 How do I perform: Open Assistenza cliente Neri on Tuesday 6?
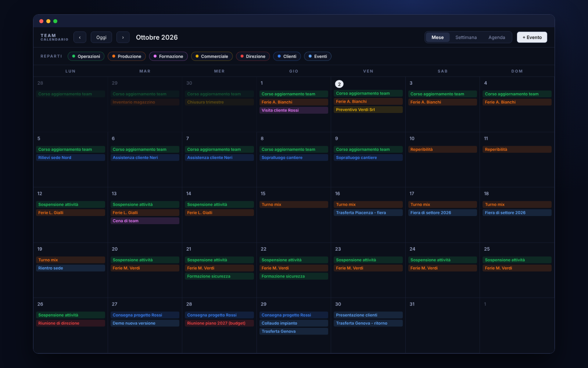[145, 158]
